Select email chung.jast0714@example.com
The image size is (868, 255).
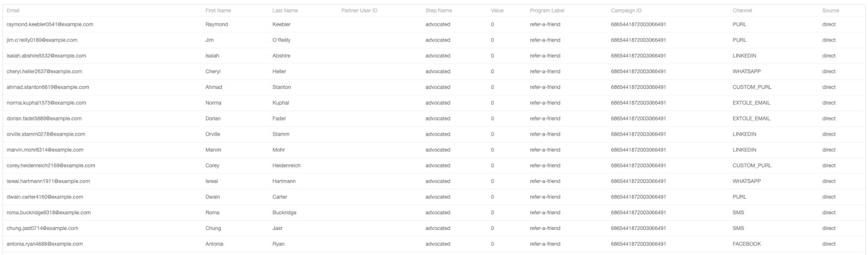pos(42,229)
